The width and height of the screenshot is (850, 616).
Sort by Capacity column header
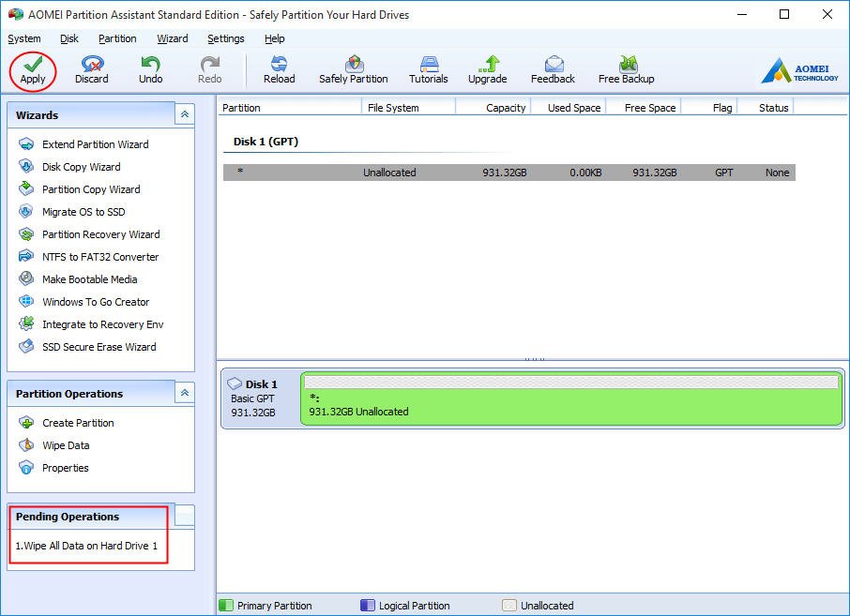tap(493, 107)
